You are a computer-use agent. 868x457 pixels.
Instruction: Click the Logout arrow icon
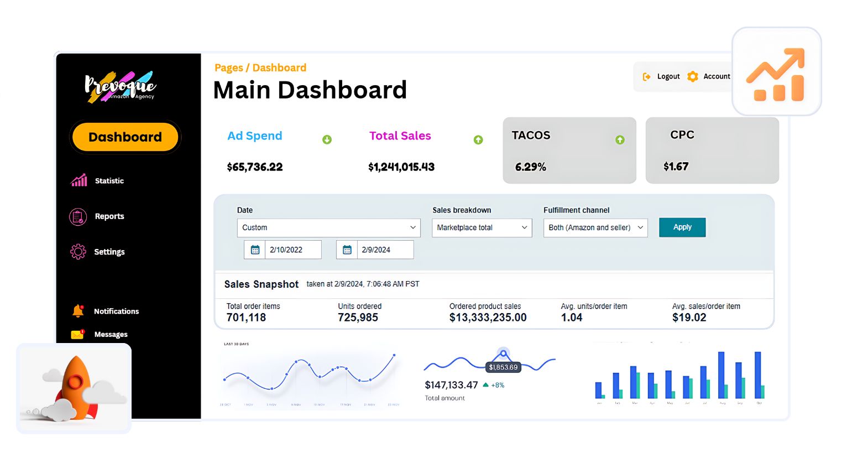pos(646,77)
